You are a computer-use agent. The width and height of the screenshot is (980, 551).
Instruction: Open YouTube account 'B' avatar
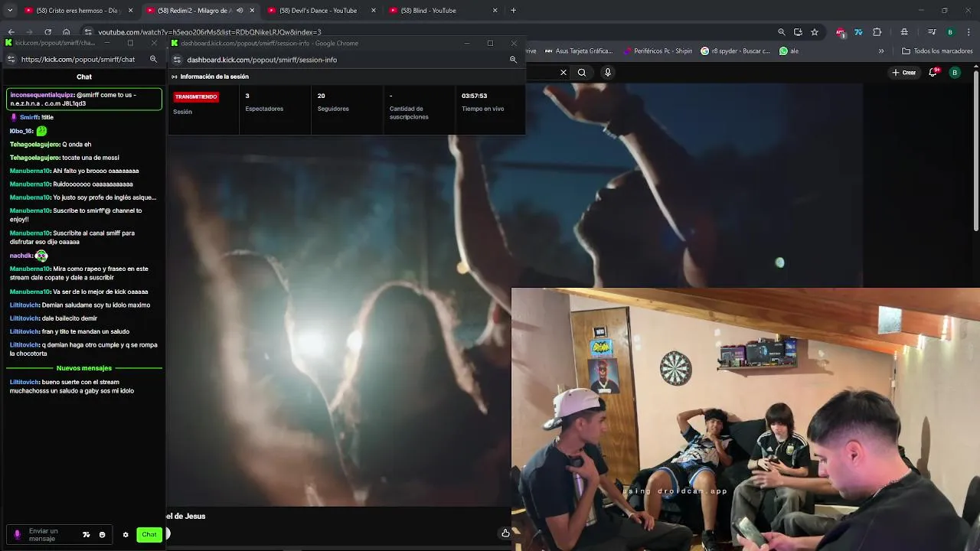(955, 73)
